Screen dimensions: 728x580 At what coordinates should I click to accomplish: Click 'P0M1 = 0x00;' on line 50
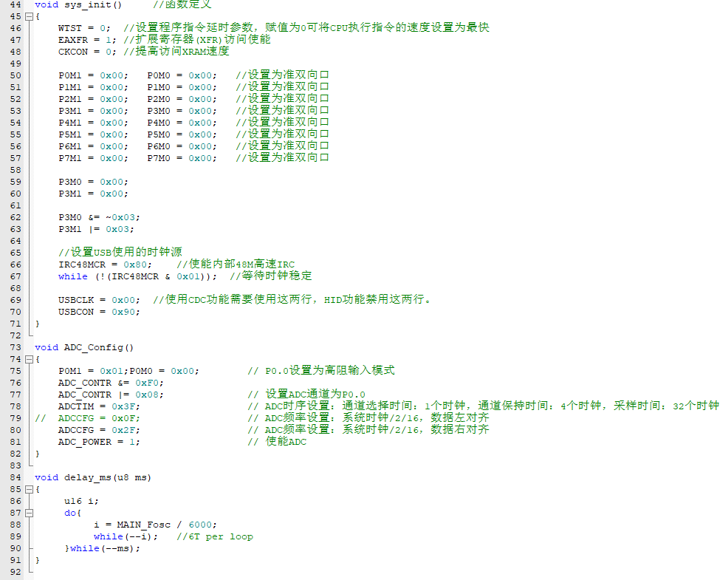(93, 76)
